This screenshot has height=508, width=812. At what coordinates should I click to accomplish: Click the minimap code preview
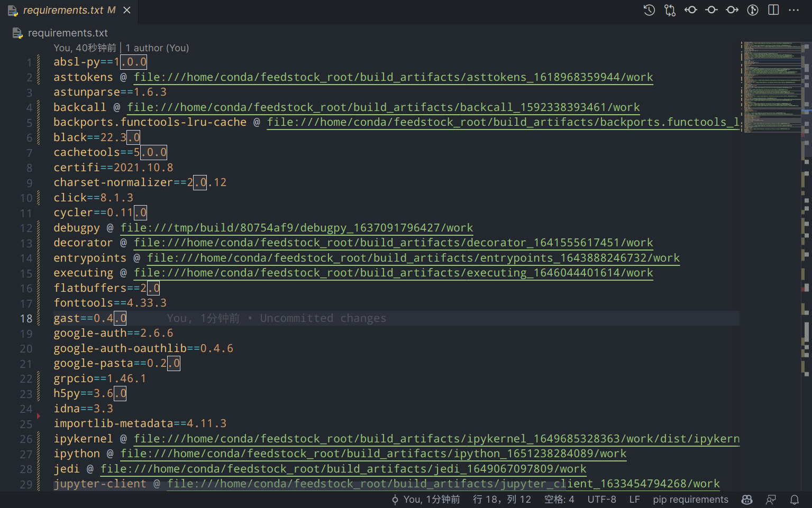(772, 85)
